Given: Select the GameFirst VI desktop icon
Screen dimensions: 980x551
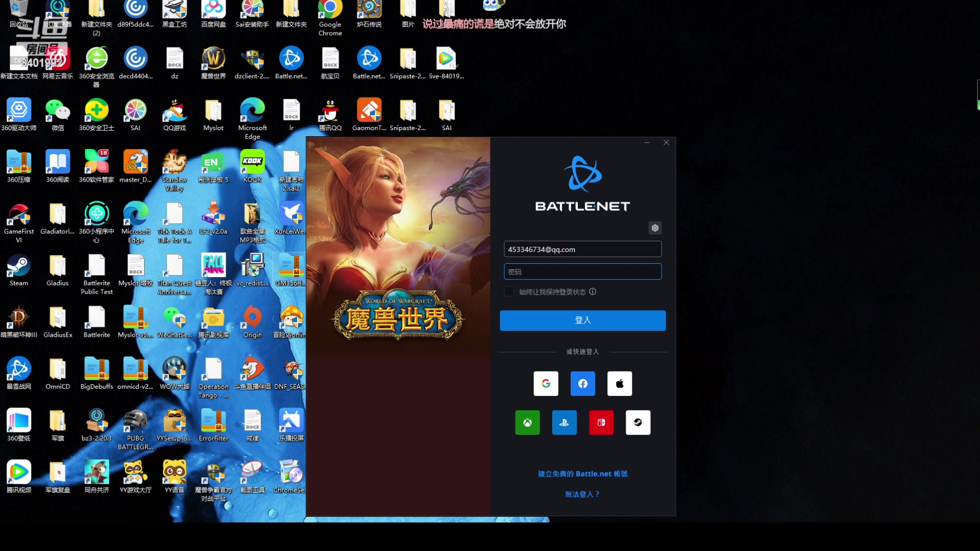Looking at the screenshot, I should coord(19,223).
